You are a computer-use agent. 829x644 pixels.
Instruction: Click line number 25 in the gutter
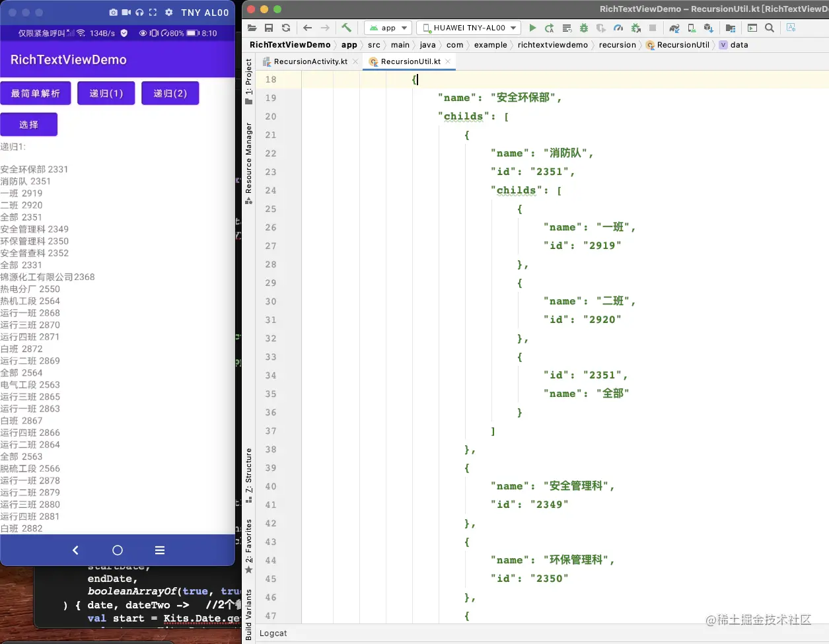click(271, 209)
